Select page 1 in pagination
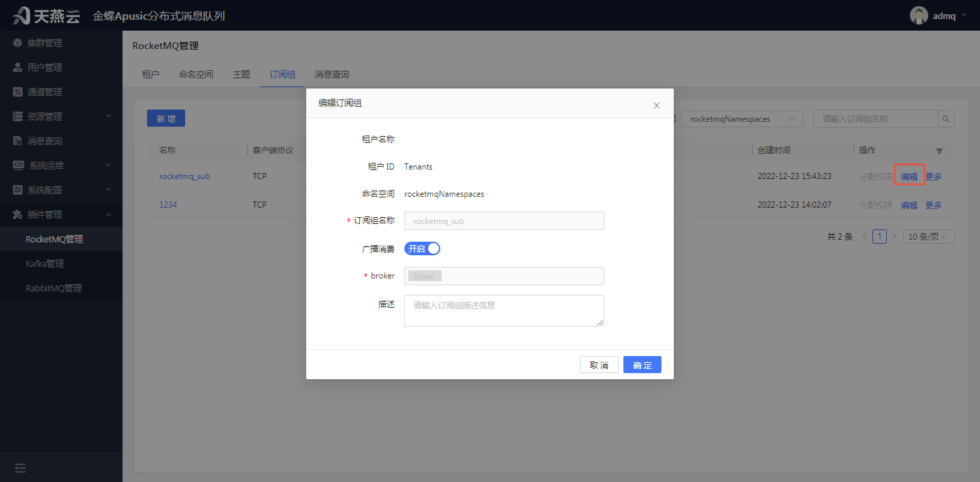Screen dimensions: 980x482 pos(879,237)
